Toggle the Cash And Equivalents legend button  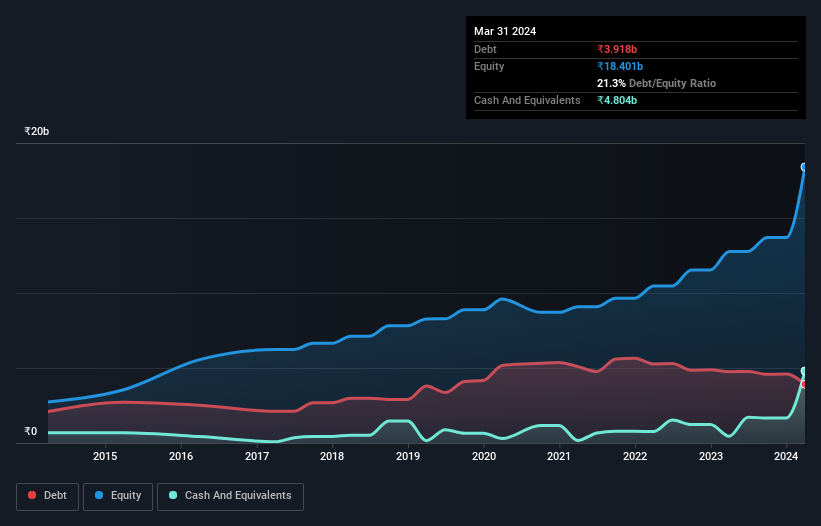[230, 496]
